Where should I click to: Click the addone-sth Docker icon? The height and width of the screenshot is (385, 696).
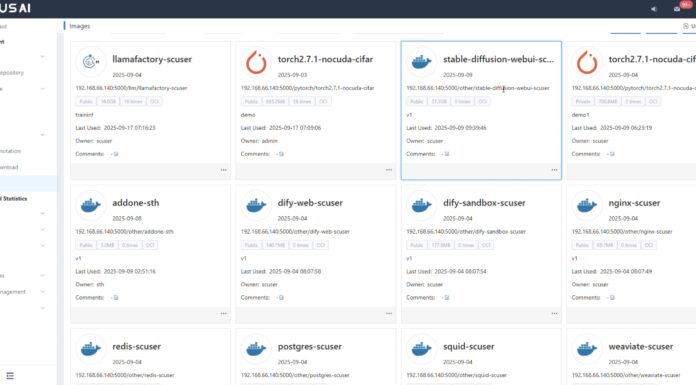click(x=91, y=205)
